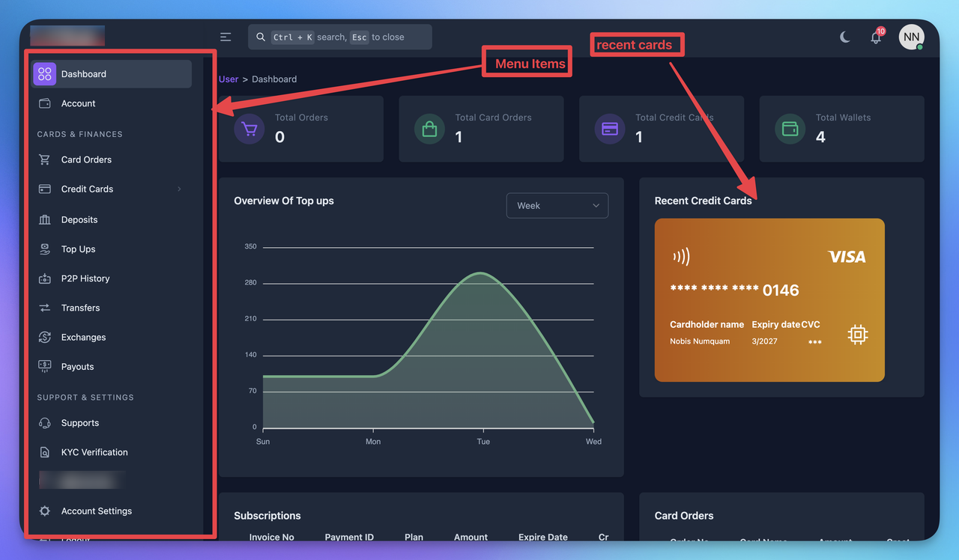Click the Payouts icon in sidebar
This screenshot has height=560, width=959.
point(45,366)
